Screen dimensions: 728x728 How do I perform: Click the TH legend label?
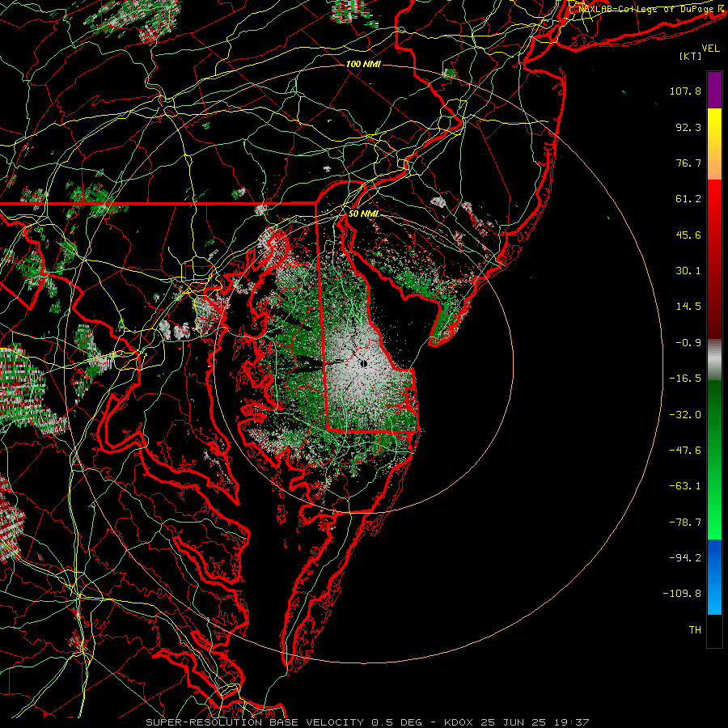695,630
